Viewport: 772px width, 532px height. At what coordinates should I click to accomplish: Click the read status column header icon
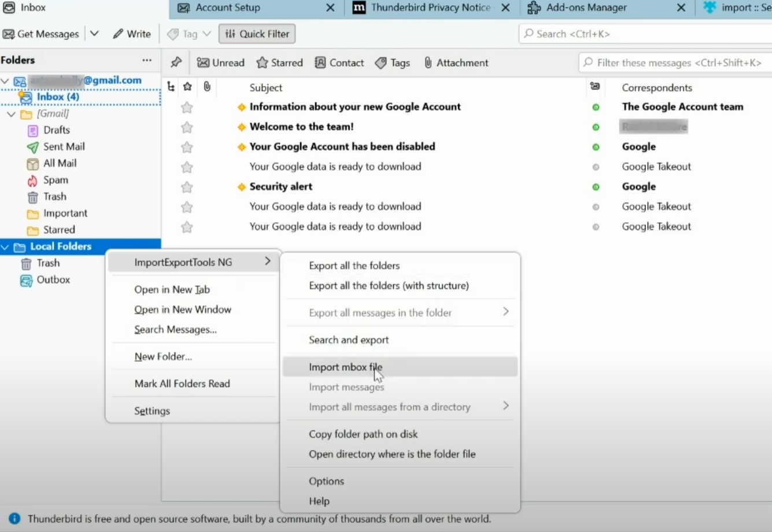tap(595, 87)
